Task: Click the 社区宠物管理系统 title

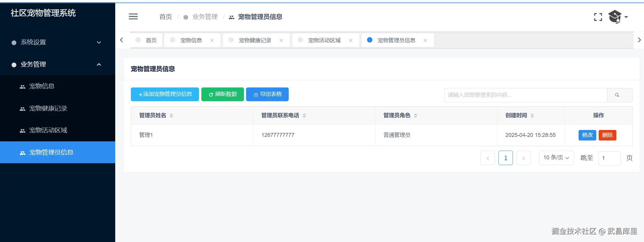Action: click(43, 13)
